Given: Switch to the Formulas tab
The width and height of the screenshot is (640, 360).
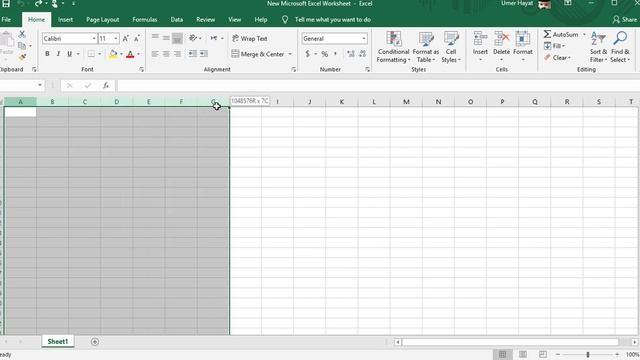Looking at the screenshot, I should click(144, 20).
